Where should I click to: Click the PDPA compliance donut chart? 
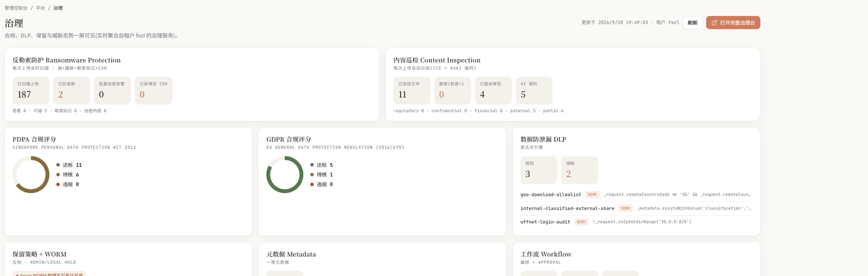pyautogui.click(x=31, y=175)
